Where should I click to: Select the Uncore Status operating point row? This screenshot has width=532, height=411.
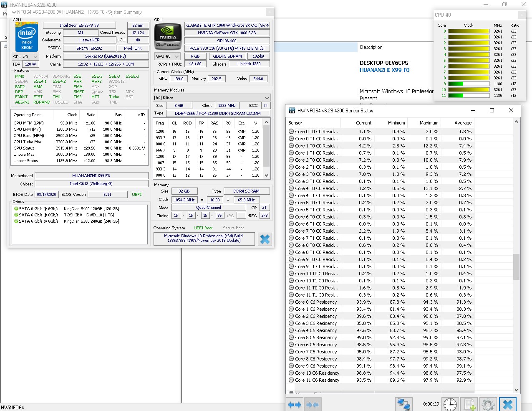click(79, 161)
